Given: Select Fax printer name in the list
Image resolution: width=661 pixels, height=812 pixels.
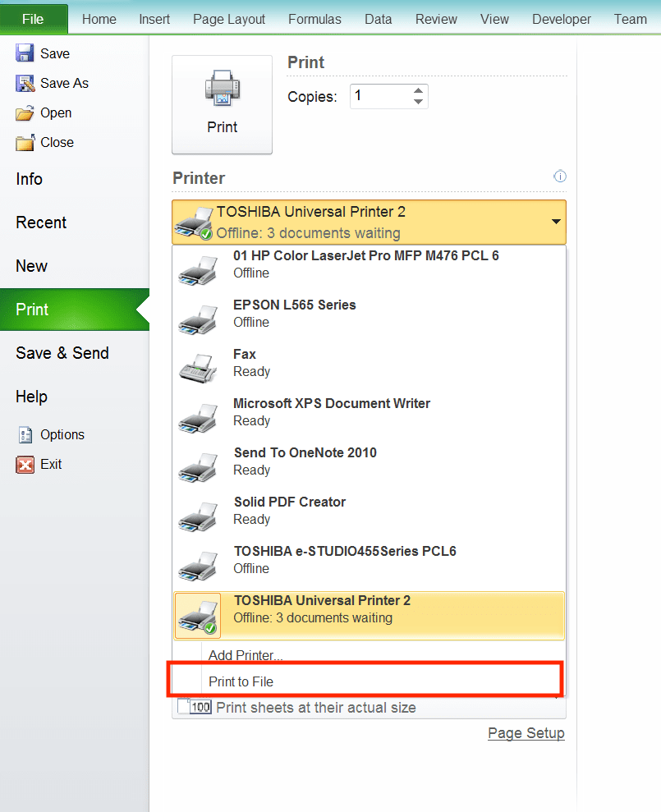Looking at the screenshot, I should click(245, 354).
